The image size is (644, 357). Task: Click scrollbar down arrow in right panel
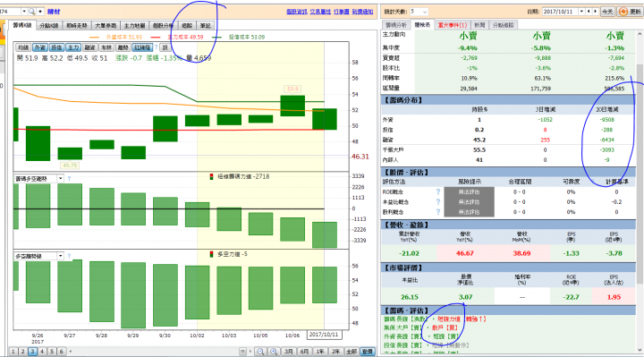[640, 350]
